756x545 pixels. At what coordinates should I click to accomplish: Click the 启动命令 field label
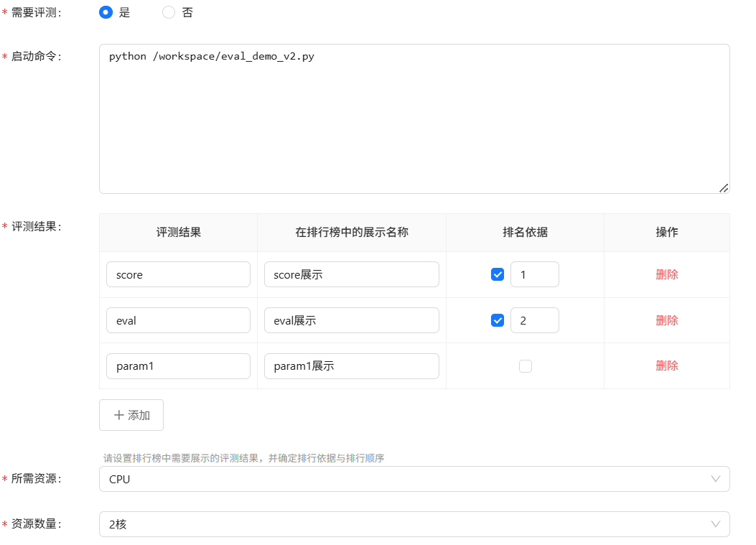36,57
